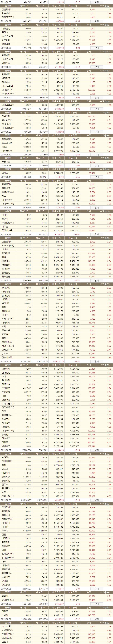The height and width of the screenshot is (644, 113).
Task: Select the 더존비즈온 row
Action: (56, 120)
